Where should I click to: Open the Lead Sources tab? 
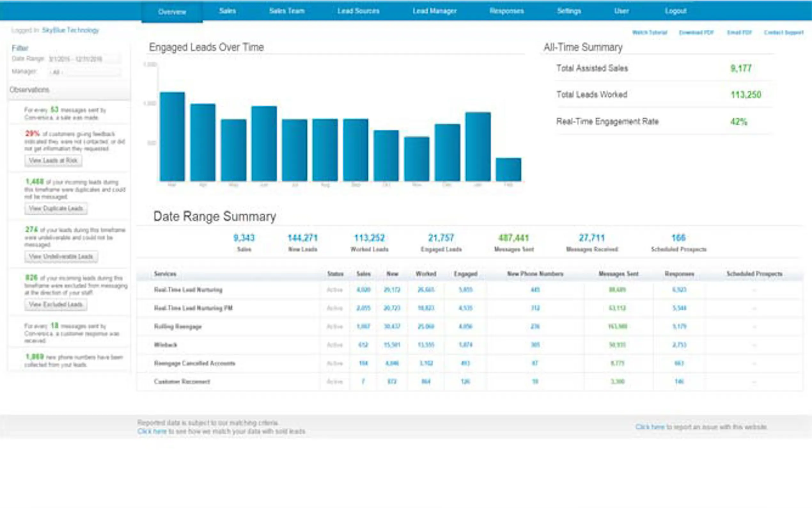tap(358, 11)
